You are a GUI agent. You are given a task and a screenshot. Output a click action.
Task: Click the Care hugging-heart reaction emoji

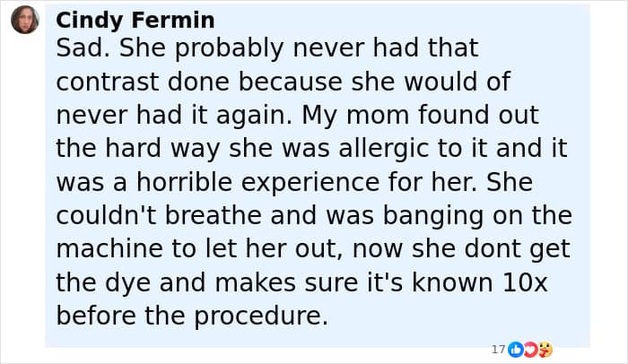[x=545, y=349]
